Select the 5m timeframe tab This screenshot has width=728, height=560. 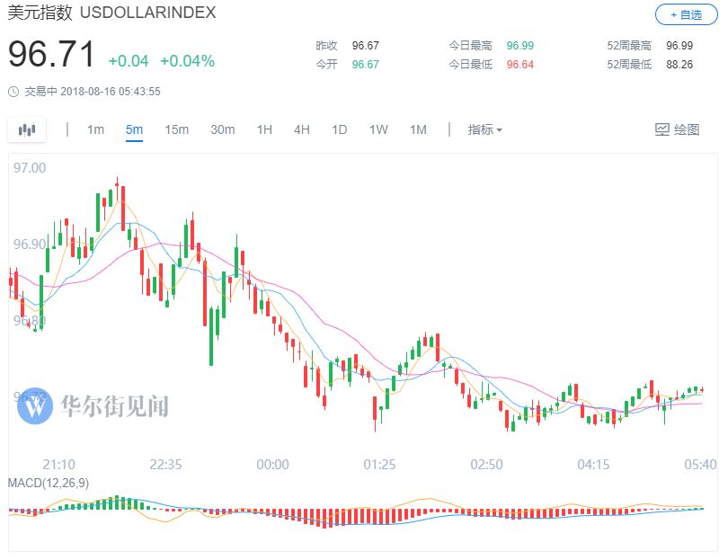pyautogui.click(x=134, y=129)
